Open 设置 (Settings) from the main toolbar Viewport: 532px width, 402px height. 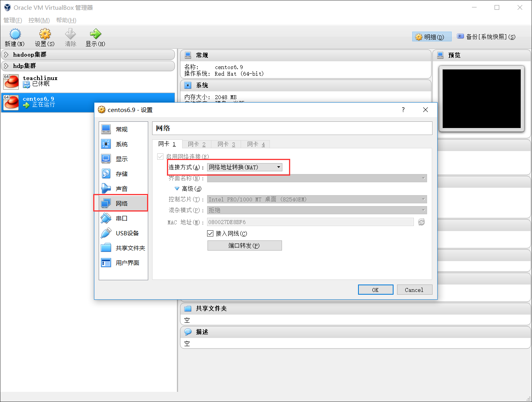45,35
